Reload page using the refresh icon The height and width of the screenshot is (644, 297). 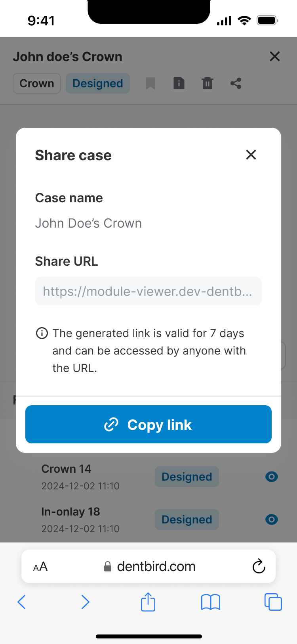click(x=259, y=566)
